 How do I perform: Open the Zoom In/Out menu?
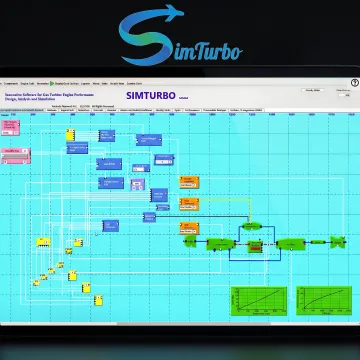tap(134, 83)
